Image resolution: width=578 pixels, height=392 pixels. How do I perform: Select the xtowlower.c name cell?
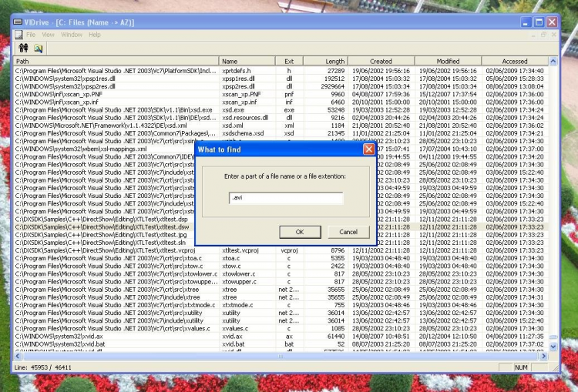pyautogui.click(x=238, y=273)
